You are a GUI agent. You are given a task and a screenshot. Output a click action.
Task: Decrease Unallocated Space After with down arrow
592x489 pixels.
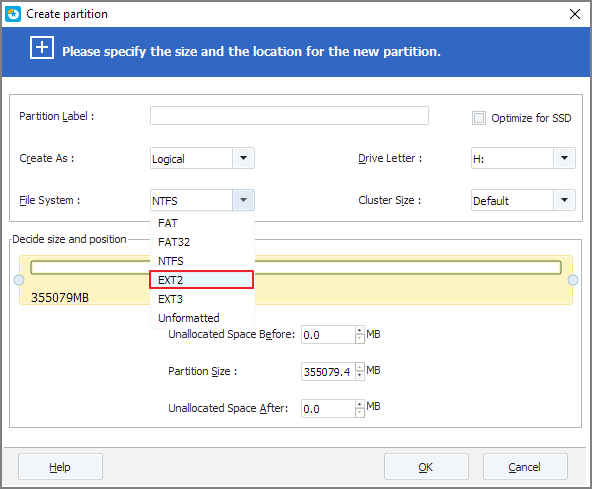coord(360,413)
